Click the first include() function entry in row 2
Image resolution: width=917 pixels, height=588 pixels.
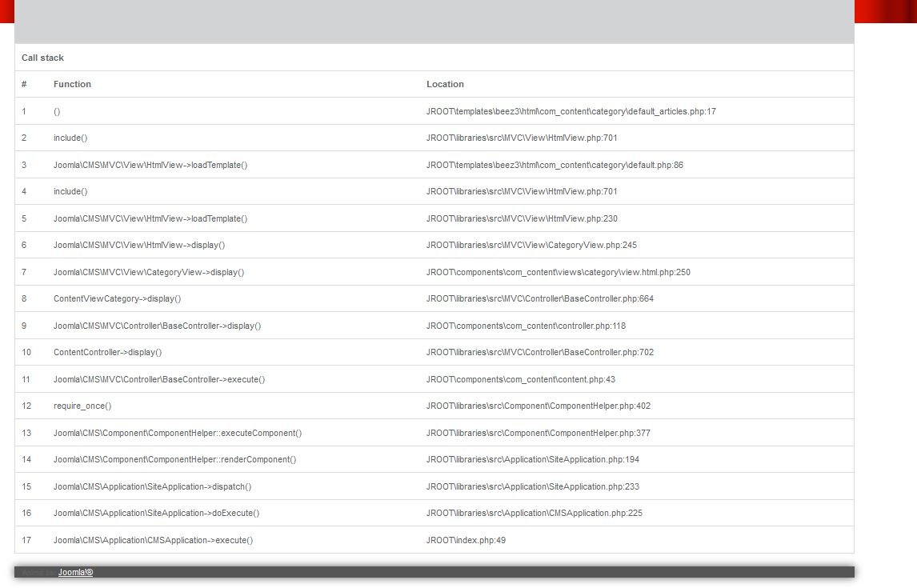coord(70,138)
